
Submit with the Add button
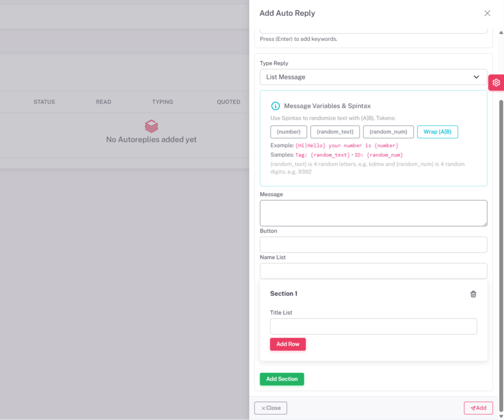tap(478, 408)
